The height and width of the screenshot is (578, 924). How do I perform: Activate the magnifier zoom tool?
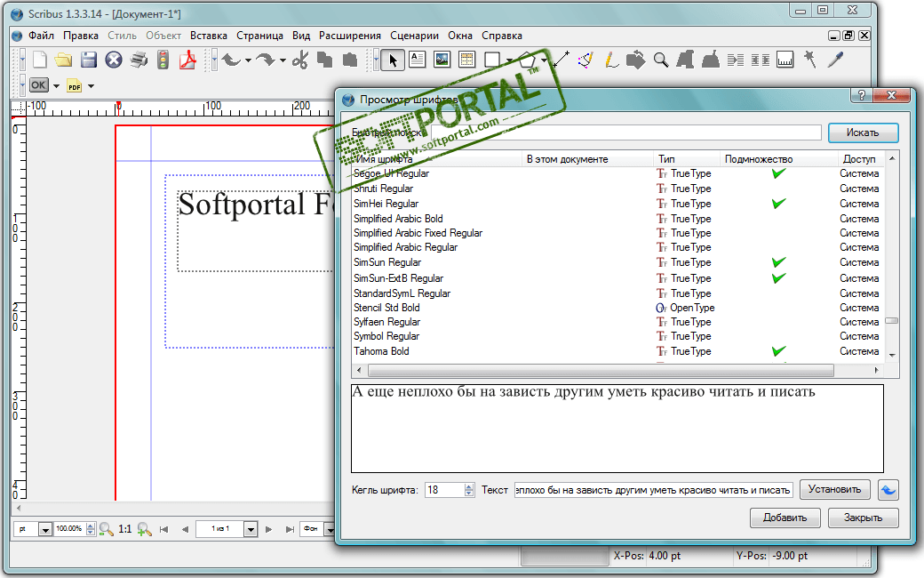[x=661, y=60]
